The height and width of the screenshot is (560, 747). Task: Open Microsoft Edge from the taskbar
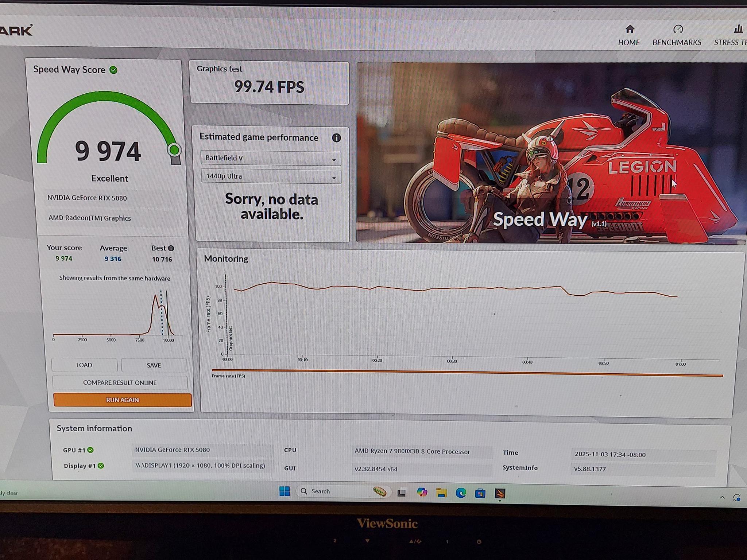tap(461, 493)
